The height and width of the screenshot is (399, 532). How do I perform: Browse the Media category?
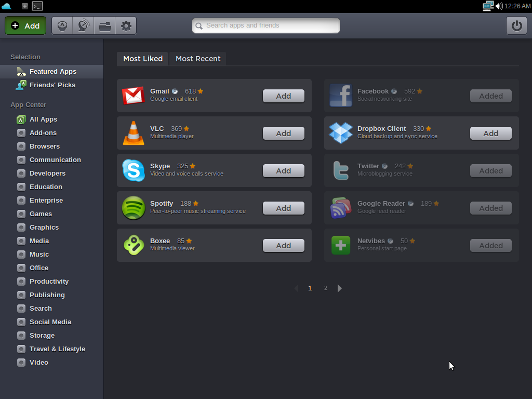[51, 241]
